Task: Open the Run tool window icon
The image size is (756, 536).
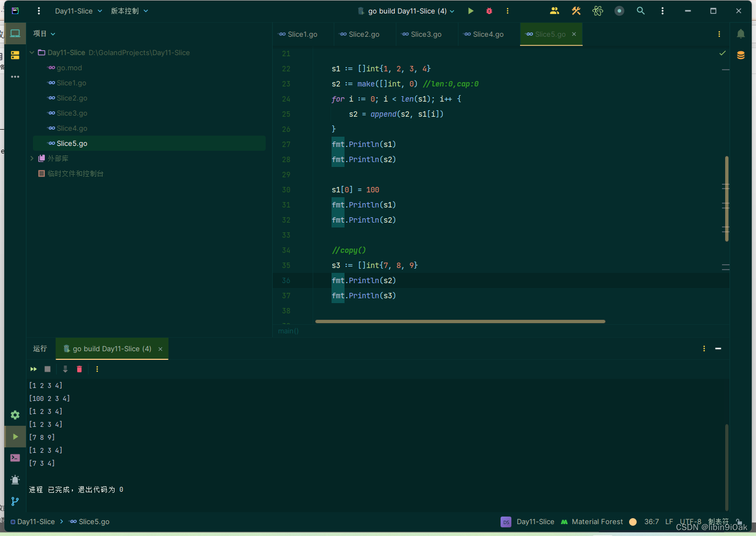Action: pyautogui.click(x=15, y=437)
